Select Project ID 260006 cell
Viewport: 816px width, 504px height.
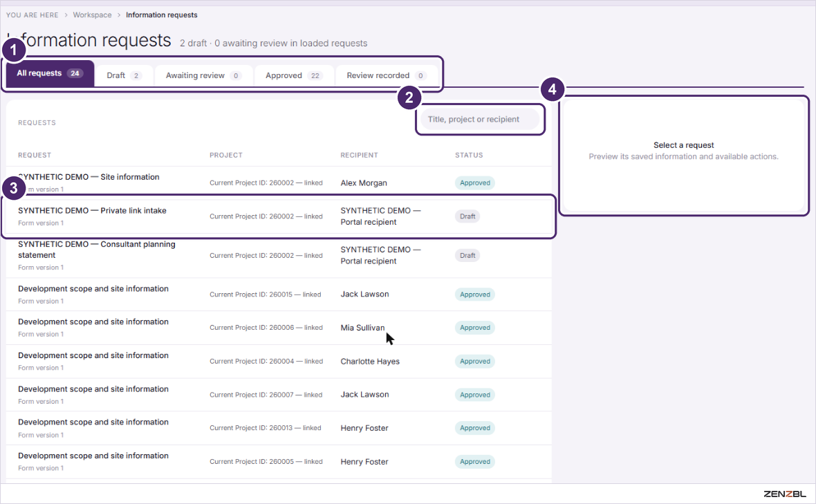tap(266, 328)
